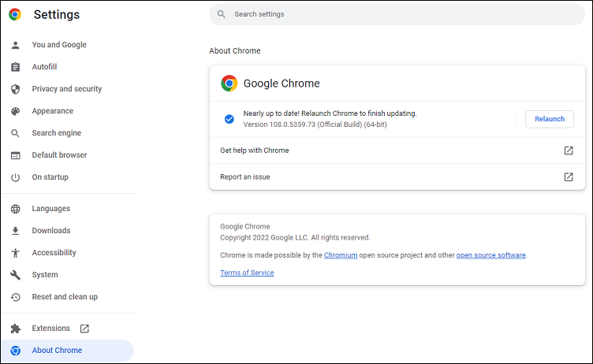
Task: Focus the Search settings input field
Action: point(397,14)
